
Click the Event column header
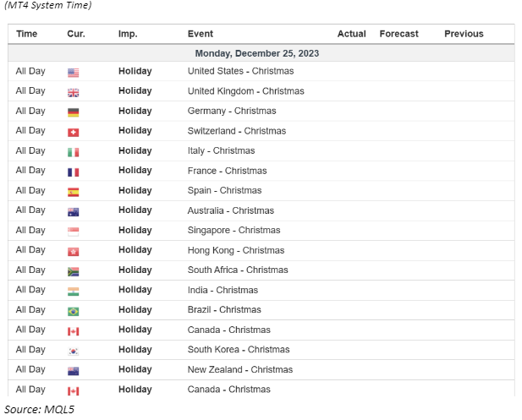[201, 34]
